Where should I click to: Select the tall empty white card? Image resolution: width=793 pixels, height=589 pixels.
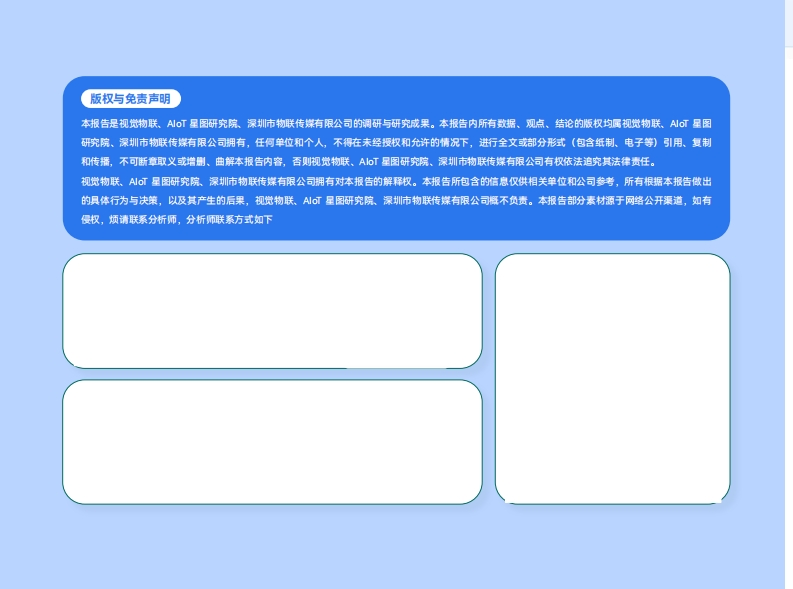point(612,379)
